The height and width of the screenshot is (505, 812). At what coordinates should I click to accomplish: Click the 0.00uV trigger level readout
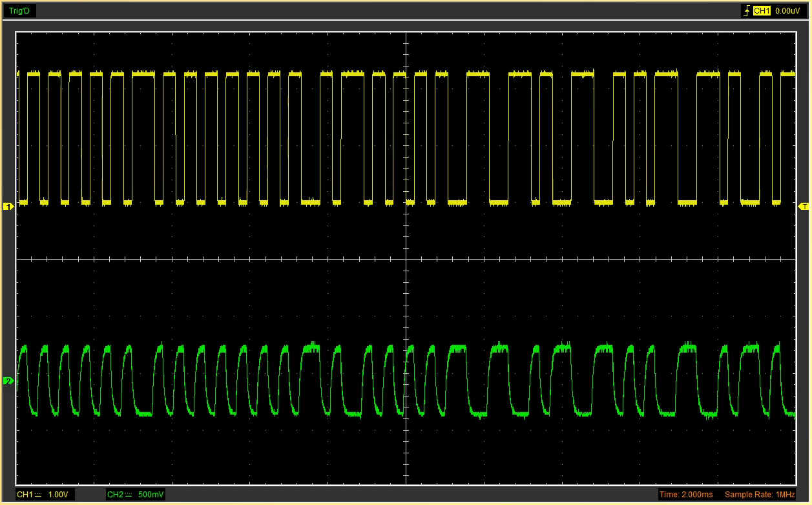[787, 11]
